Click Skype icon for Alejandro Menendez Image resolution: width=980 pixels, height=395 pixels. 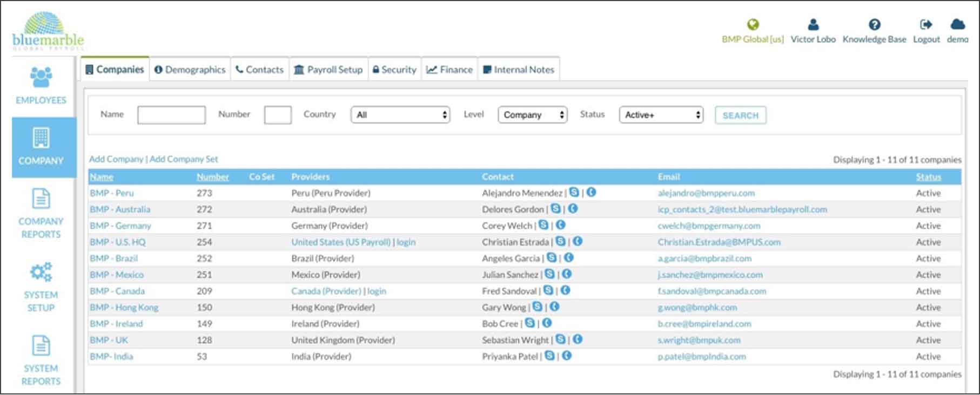coord(574,192)
